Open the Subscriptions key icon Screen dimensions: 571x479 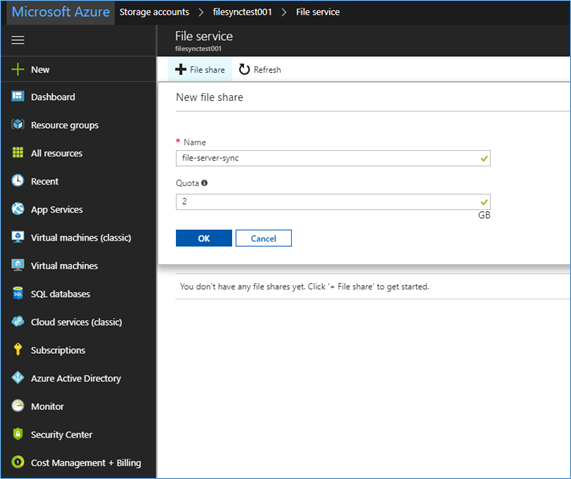click(17, 349)
